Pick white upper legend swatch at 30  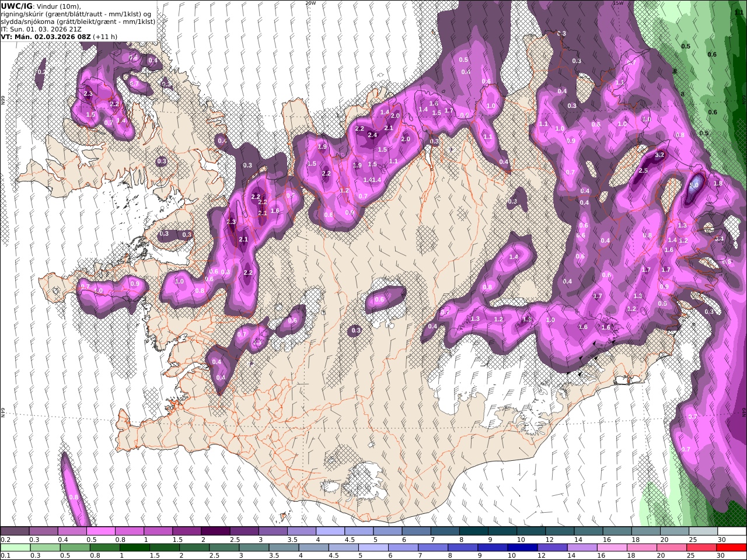pos(732,531)
